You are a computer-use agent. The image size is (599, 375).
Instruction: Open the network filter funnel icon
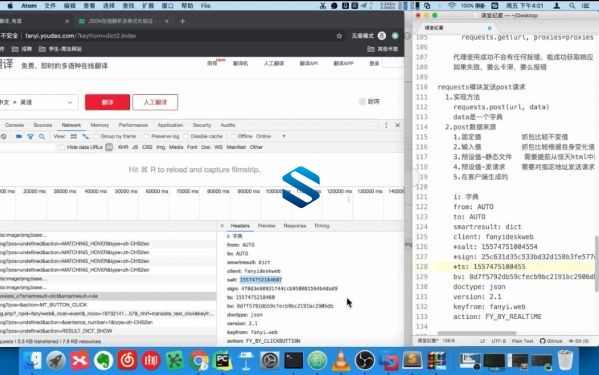pos(30,136)
